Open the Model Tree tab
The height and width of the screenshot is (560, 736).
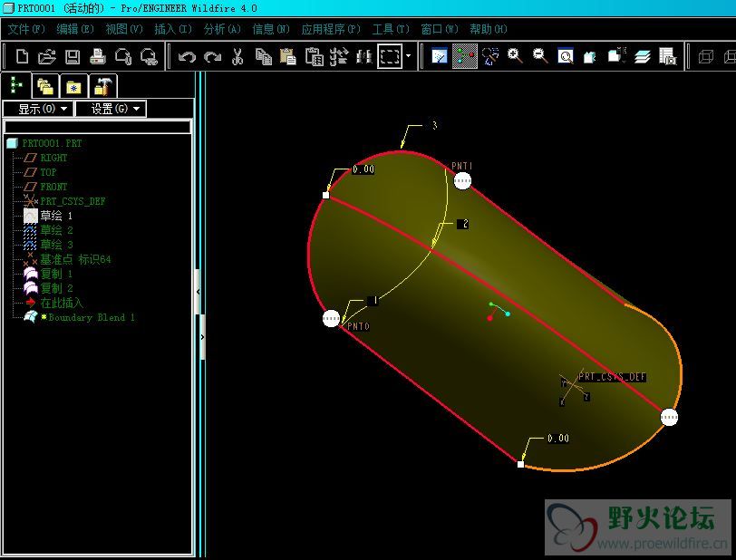click(16, 85)
